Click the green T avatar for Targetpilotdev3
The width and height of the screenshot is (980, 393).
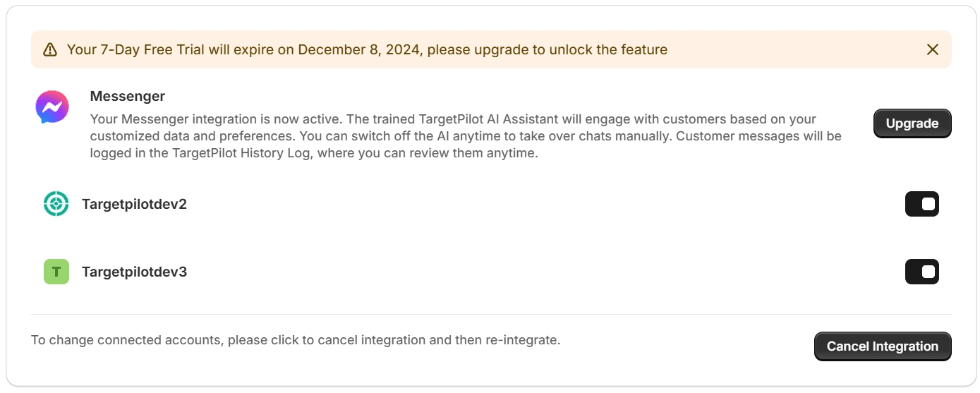(x=56, y=272)
